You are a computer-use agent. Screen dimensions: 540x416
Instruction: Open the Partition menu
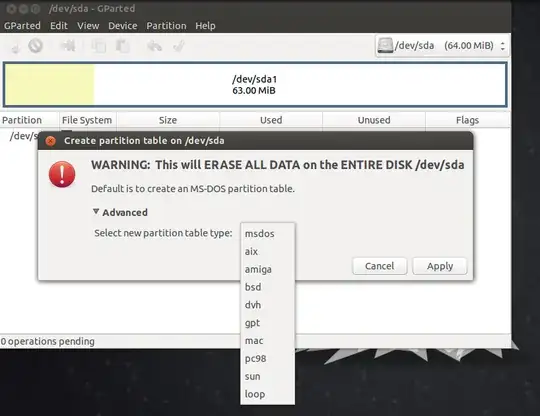tap(166, 26)
